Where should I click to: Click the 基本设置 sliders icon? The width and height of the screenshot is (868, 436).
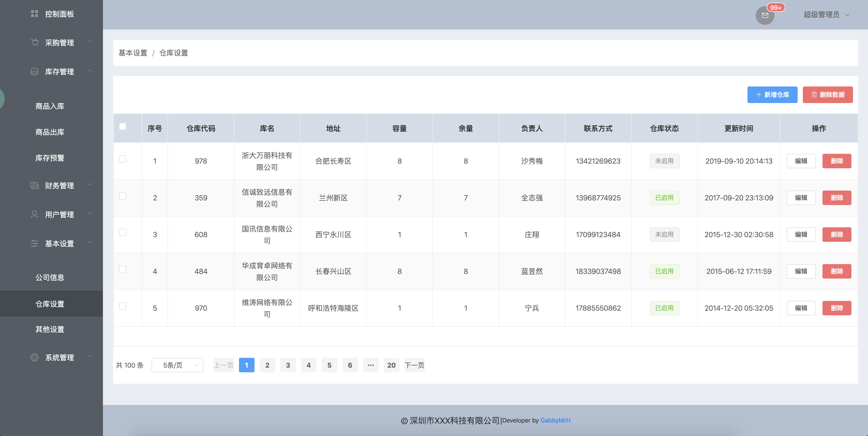[x=34, y=243]
